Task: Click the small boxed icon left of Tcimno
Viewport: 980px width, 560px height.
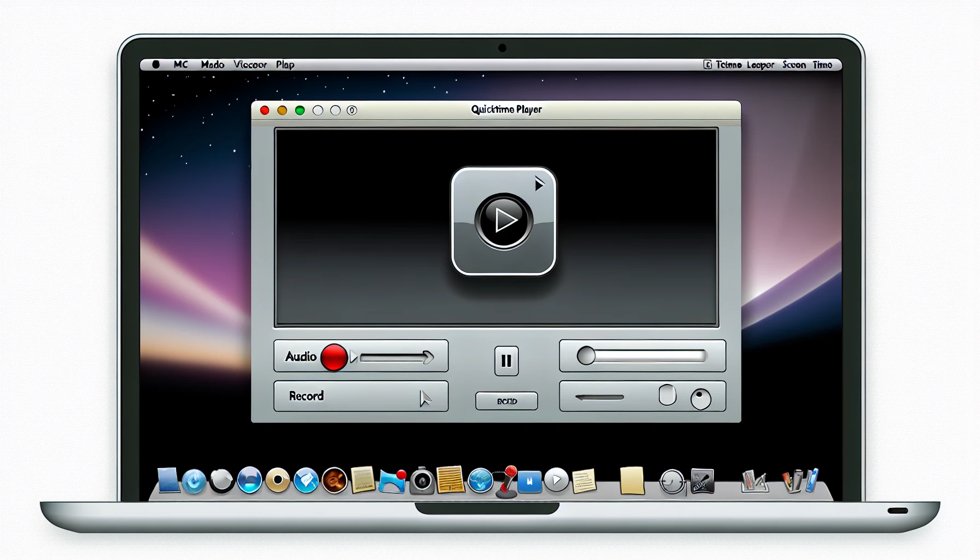Action: click(x=707, y=65)
